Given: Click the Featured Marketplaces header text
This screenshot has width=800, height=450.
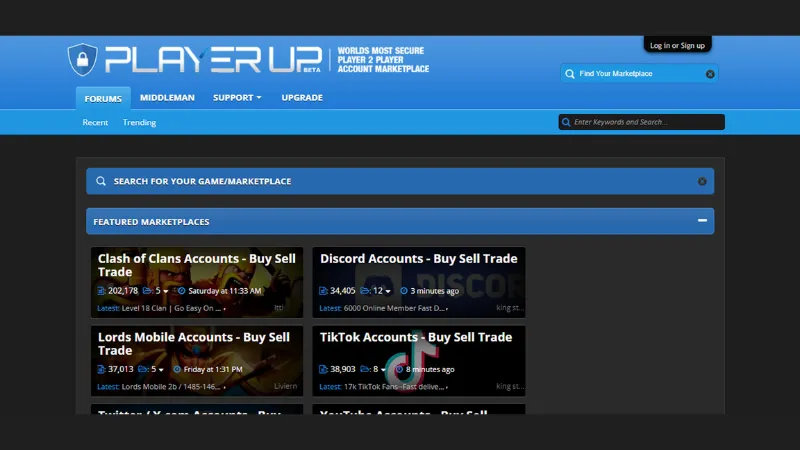Looking at the screenshot, I should [x=151, y=222].
